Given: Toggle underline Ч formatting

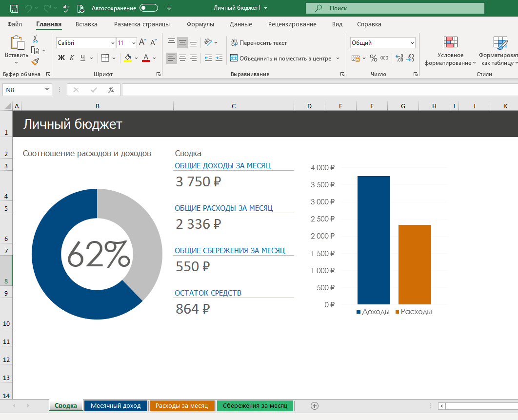Looking at the screenshot, I should coord(82,58).
